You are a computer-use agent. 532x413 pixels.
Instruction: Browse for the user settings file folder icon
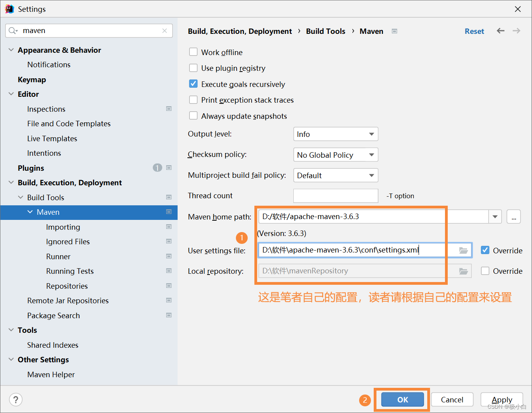click(x=463, y=250)
